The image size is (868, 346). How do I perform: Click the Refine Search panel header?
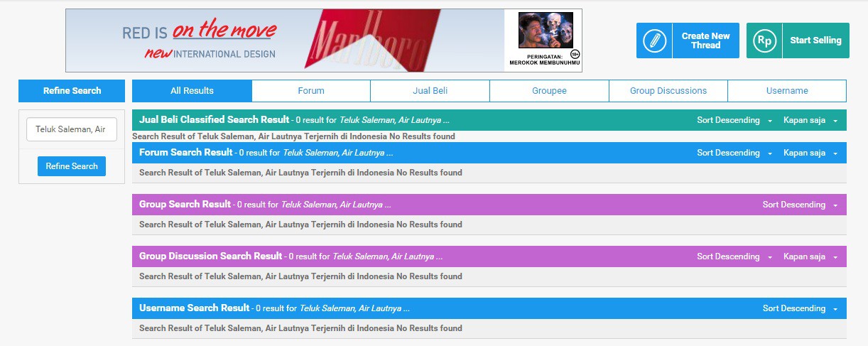pos(72,91)
